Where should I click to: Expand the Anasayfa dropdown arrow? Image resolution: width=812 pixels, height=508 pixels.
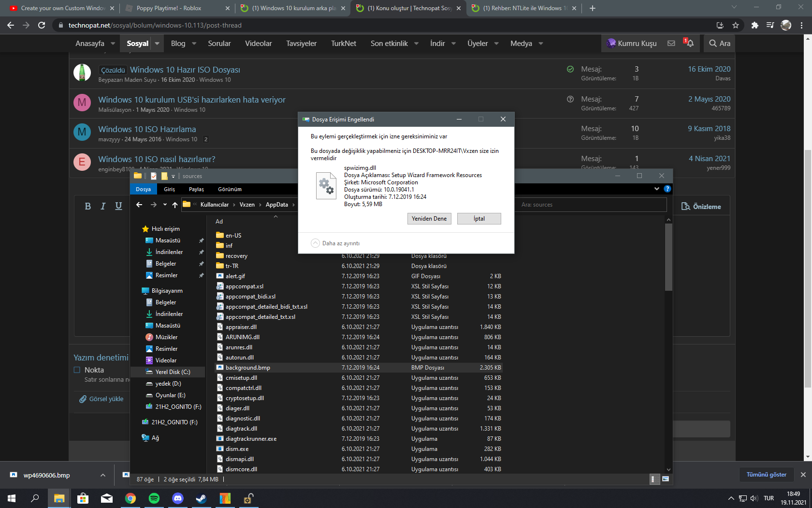click(113, 44)
